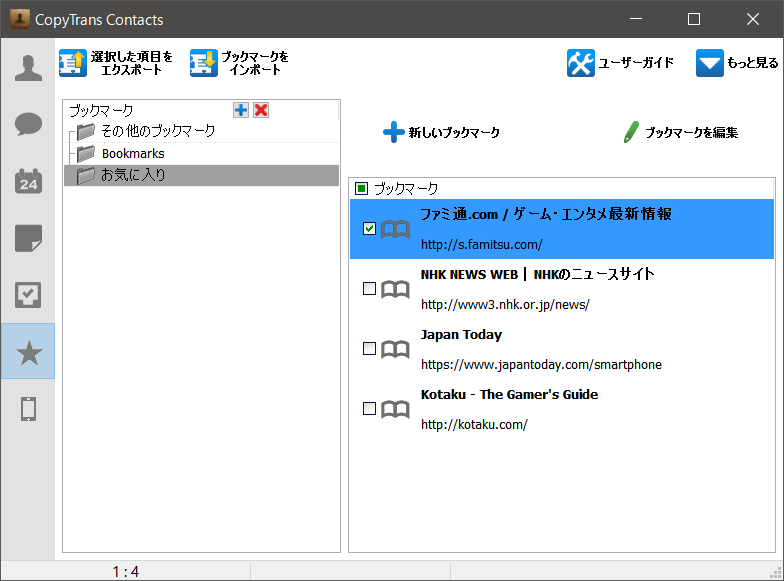Screen dimensions: 784x581
Task: Select Kotaku - The Gamer's Guide title
Action: pos(509,394)
